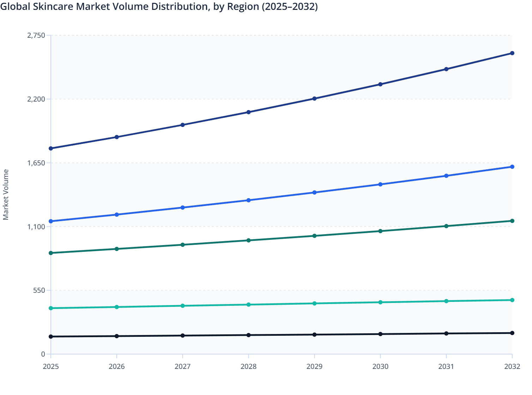
Task: Click the chart title text
Action: click(x=159, y=6)
